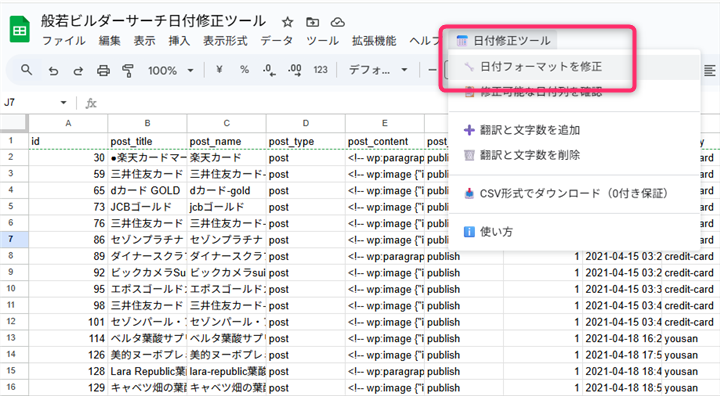
Task: Click the post_content header cell
Action: pyautogui.click(x=385, y=141)
